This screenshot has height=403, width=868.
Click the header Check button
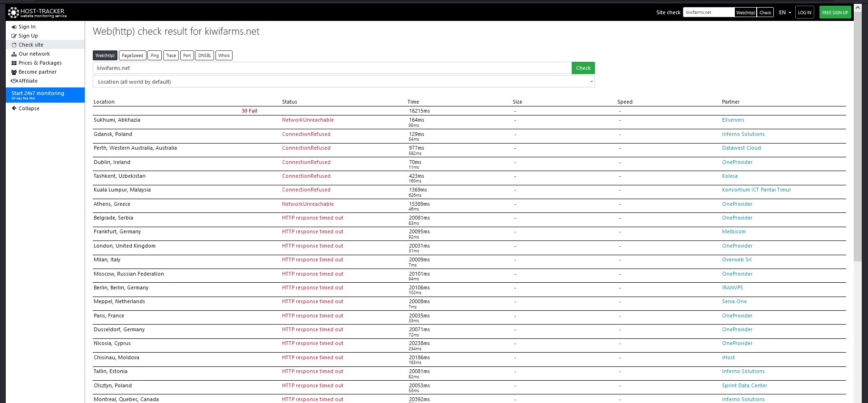(x=765, y=12)
